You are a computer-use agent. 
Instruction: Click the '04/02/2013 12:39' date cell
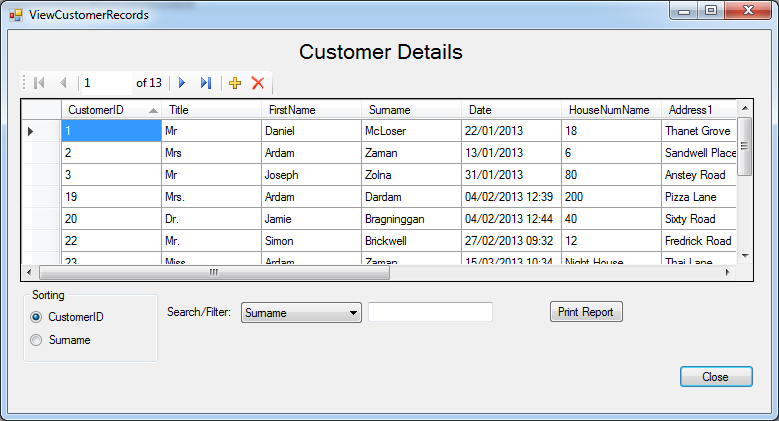coord(511,197)
